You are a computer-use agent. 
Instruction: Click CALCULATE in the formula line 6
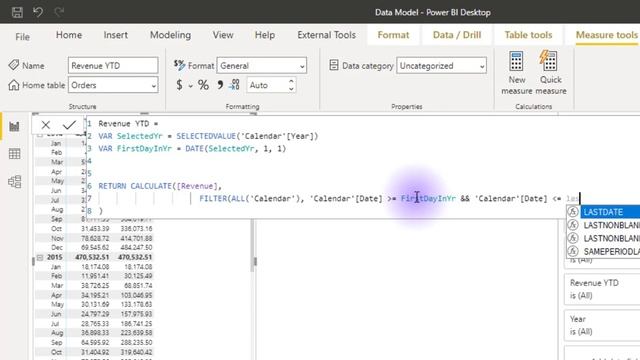[x=151, y=186]
